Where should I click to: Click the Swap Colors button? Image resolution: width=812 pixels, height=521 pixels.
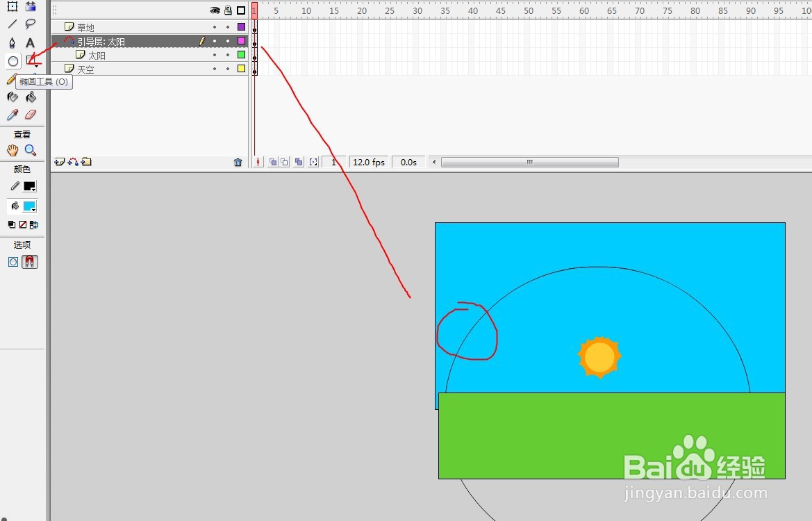[x=33, y=224]
